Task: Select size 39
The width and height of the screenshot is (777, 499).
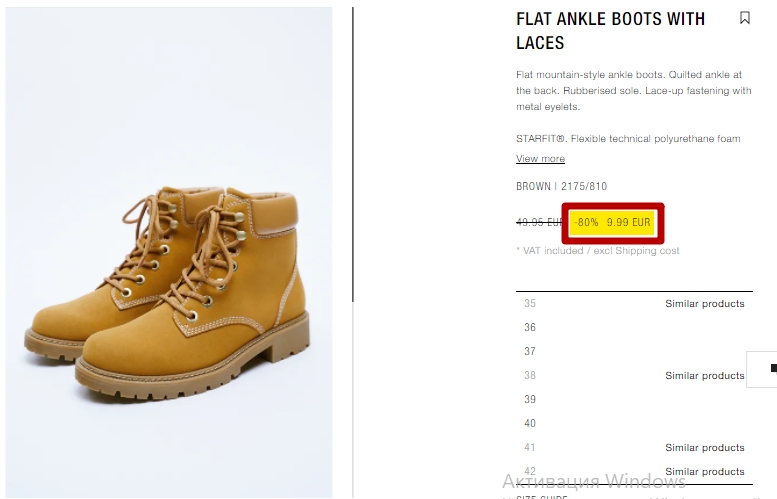Action: [x=530, y=399]
